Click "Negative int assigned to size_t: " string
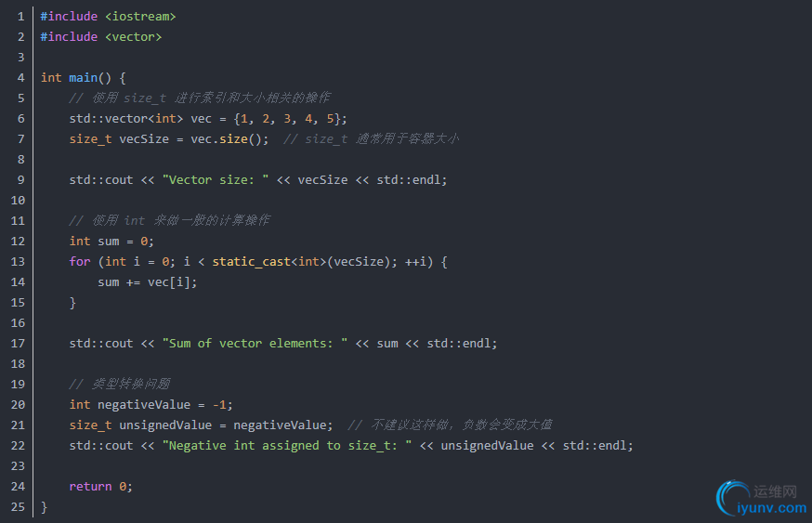The height and width of the screenshot is (523, 812). point(287,445)
